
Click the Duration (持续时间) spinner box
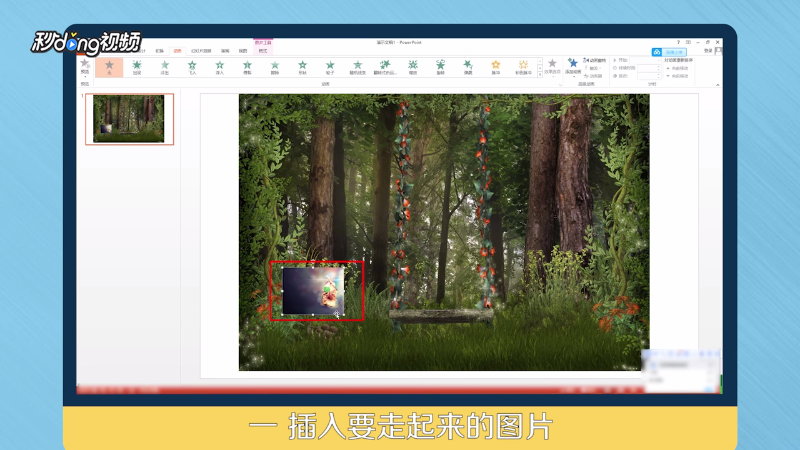[x=649, y=68]
